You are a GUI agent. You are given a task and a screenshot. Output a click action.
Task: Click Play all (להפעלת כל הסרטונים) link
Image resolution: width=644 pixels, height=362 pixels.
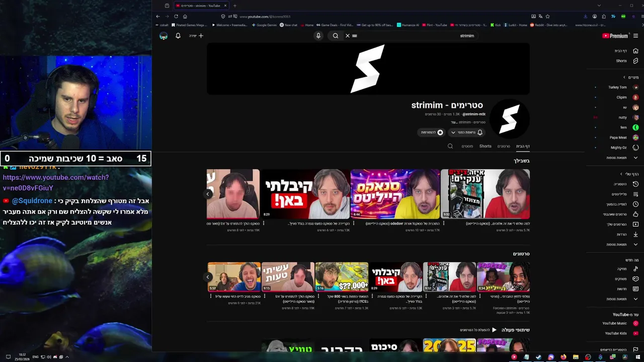coord(478,330)
